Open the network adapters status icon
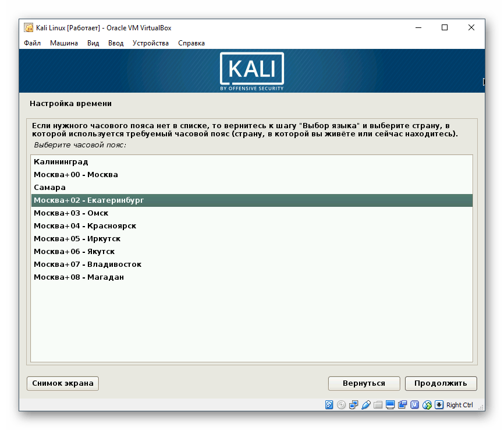Screen dimensions: 504x430 [353, 405]
